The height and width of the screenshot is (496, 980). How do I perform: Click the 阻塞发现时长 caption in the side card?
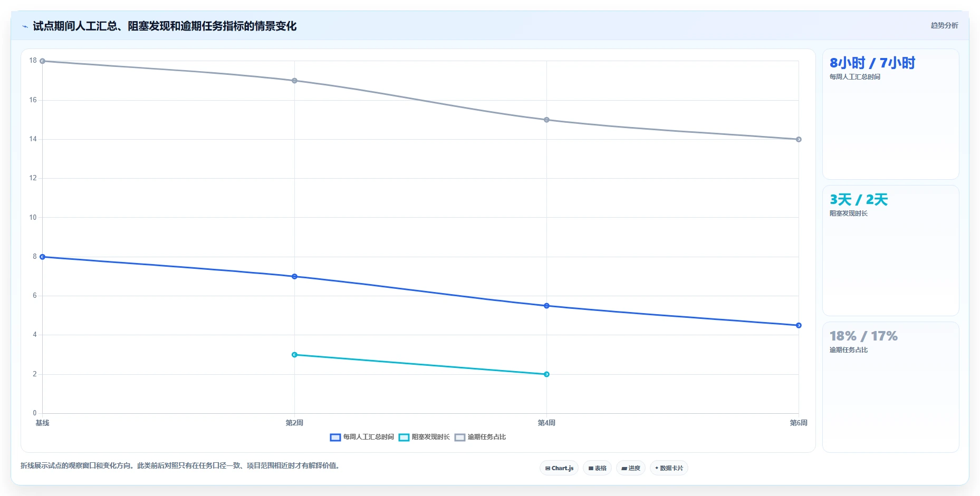(849, 213)
